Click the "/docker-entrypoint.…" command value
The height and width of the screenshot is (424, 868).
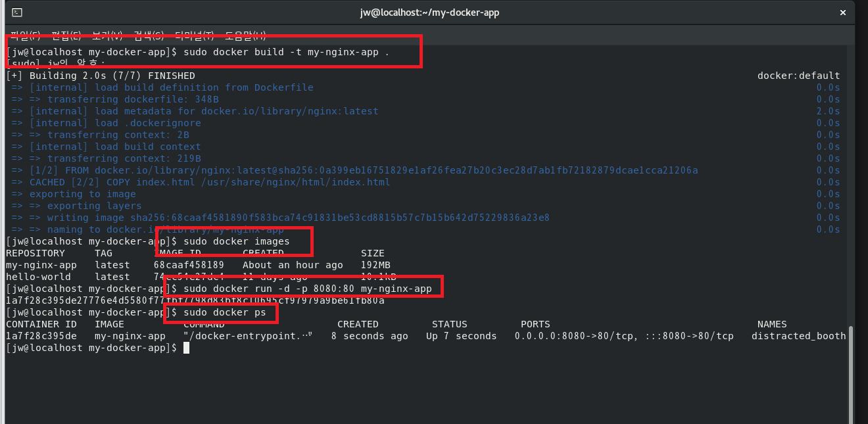coord(248,336)
